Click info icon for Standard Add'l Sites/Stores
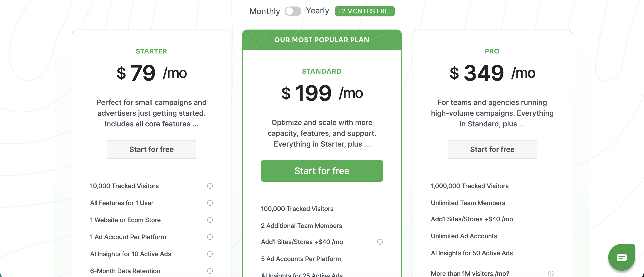Image resolution: width=644 pixels, height=277 pixels. 380,242
